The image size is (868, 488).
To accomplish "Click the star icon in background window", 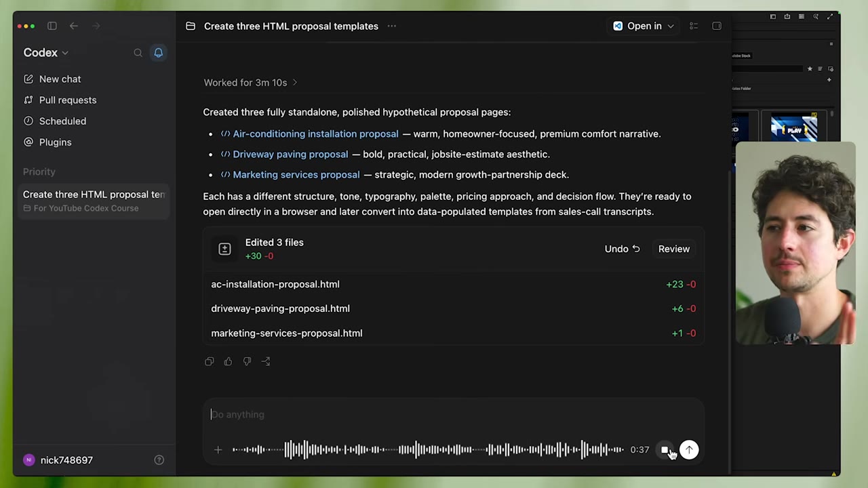I will [x=810, y=68].
